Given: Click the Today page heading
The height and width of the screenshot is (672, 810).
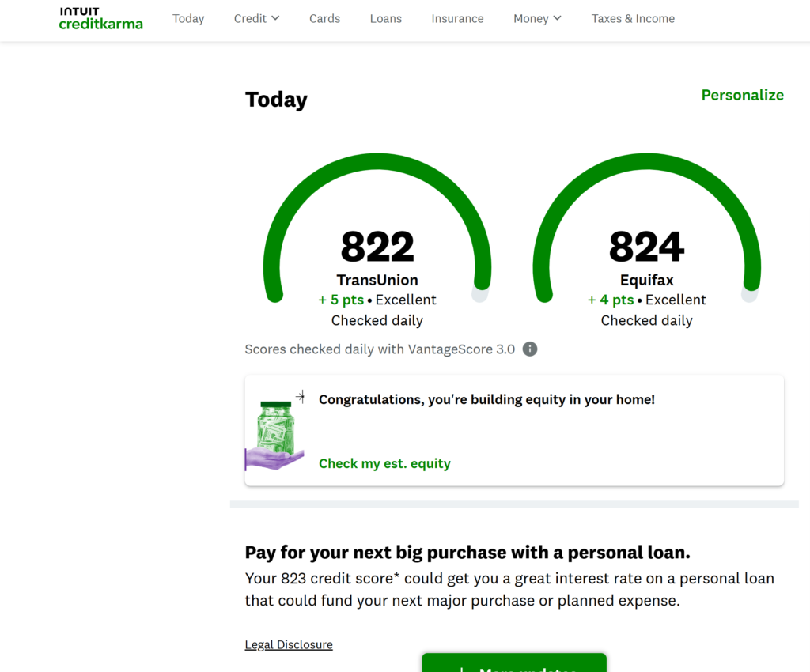Looking at the screenshot, I should click(x=276, y=100).
